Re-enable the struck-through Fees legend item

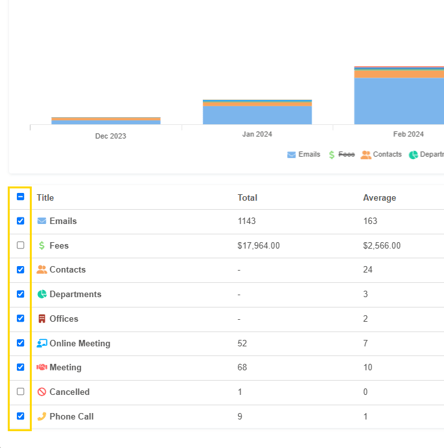[342, 155]
